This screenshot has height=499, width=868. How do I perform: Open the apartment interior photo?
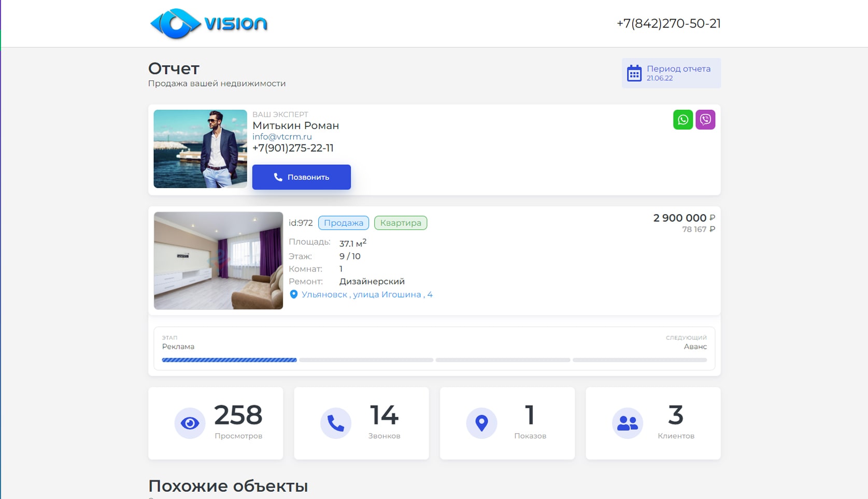tap(218, 261)
